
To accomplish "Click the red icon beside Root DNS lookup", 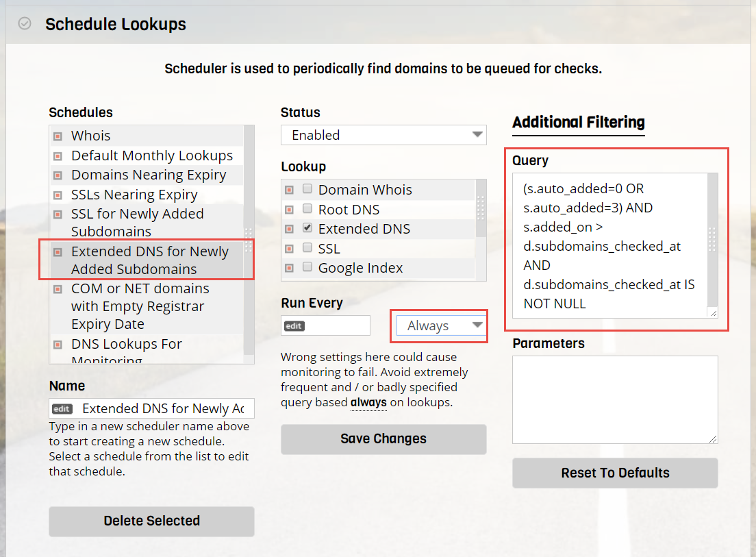I will coord(289,210).
